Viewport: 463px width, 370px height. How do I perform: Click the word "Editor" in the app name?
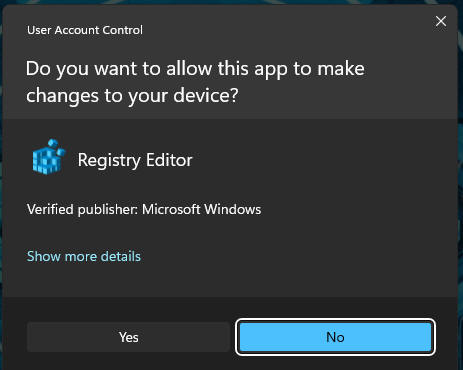[169, 160]
